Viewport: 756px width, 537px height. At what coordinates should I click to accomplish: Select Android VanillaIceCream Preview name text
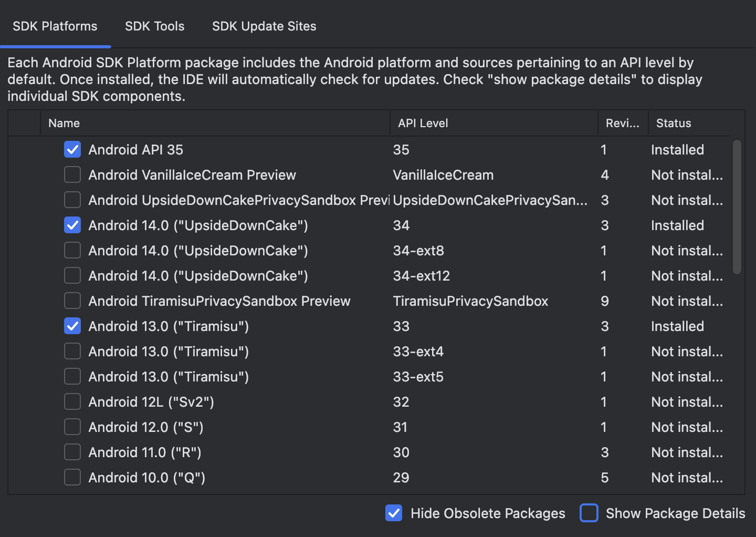click(192, 175)
